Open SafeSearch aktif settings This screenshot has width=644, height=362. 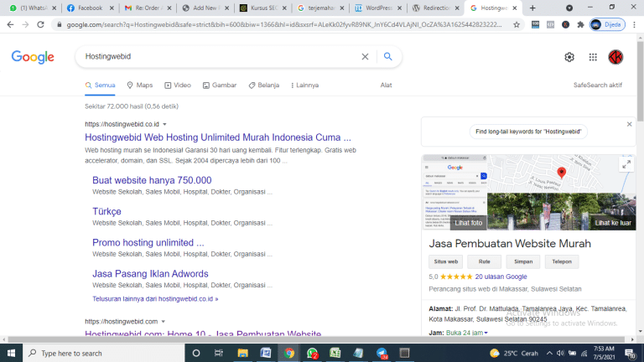[x=598, y=85]
